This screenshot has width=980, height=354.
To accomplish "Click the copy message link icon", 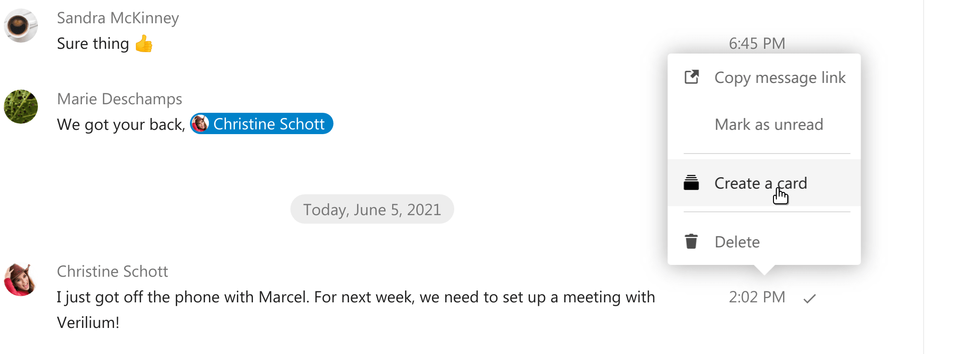I will [x=692, y=77].
